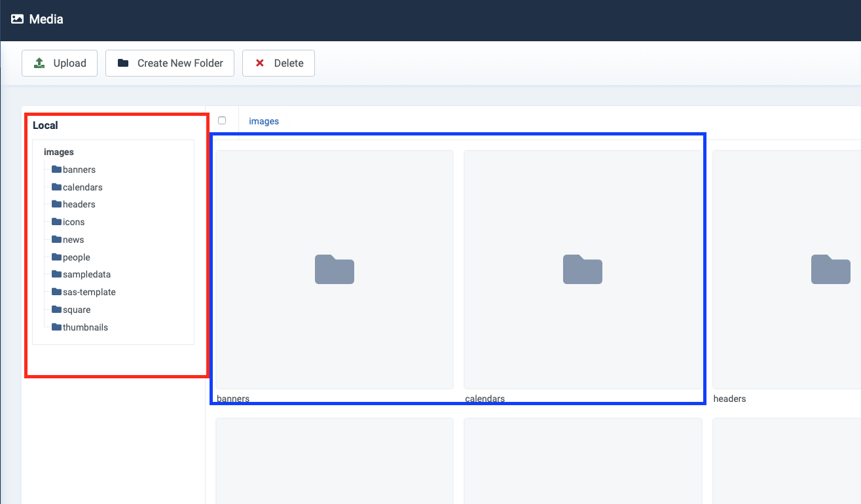This screenshot has height=504, width=861.
Task: Click the folder icon beside sas-template
Action: [x=56, y=292]
